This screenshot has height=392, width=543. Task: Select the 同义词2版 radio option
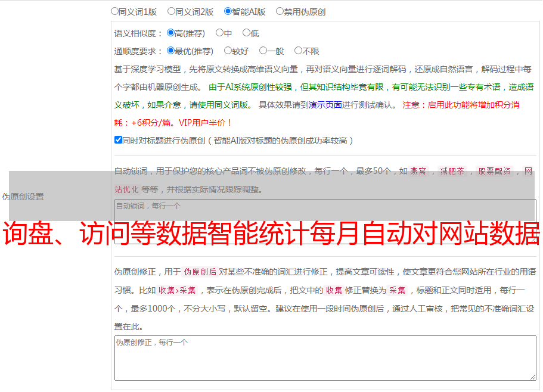point(171,11)
